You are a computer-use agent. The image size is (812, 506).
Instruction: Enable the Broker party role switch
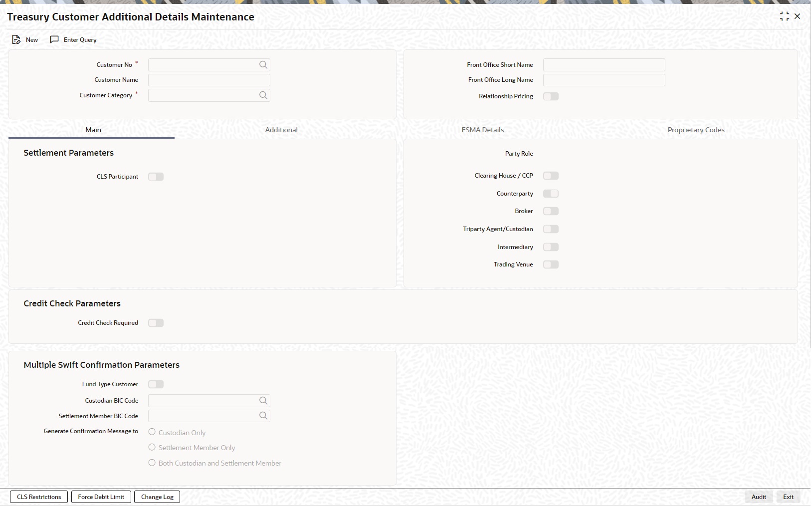tap(551, 211)
